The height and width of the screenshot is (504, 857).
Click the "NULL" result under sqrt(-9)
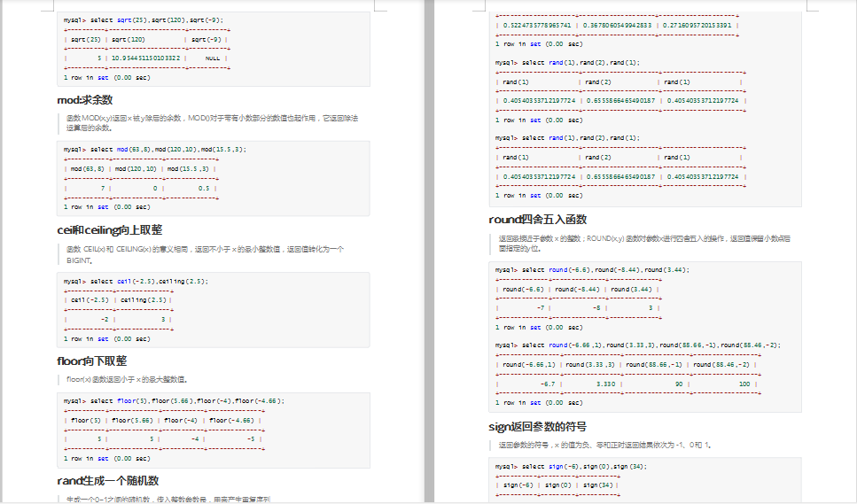click(x=213, y=58)
